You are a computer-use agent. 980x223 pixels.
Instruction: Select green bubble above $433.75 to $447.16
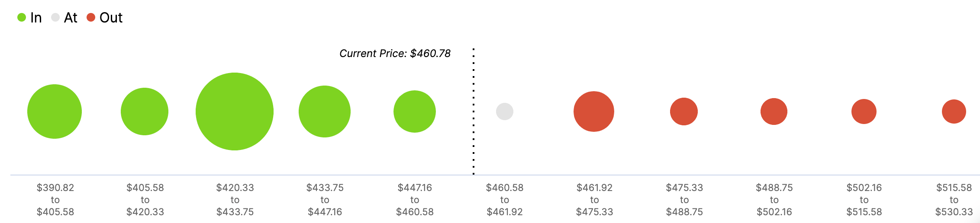point(325,111)
